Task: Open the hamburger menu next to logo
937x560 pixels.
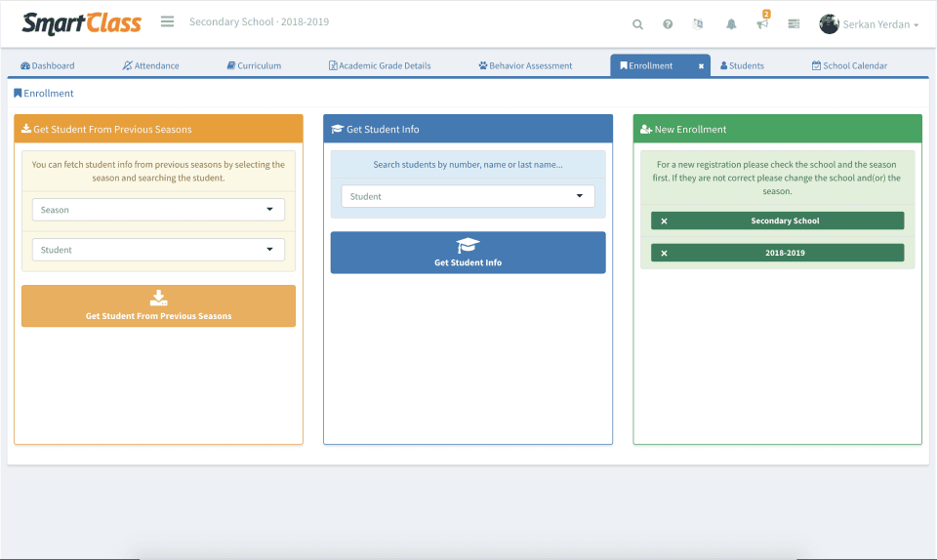Action: 168,21
